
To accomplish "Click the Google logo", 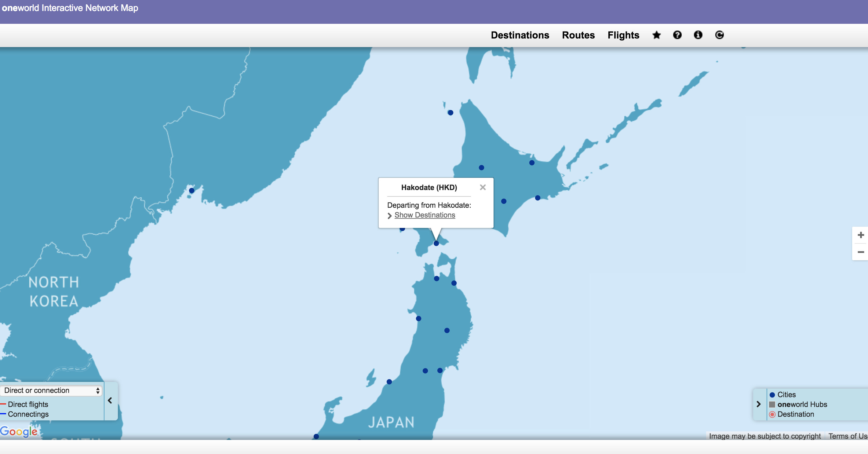I will pyautogui.click(x=19, y=431).
